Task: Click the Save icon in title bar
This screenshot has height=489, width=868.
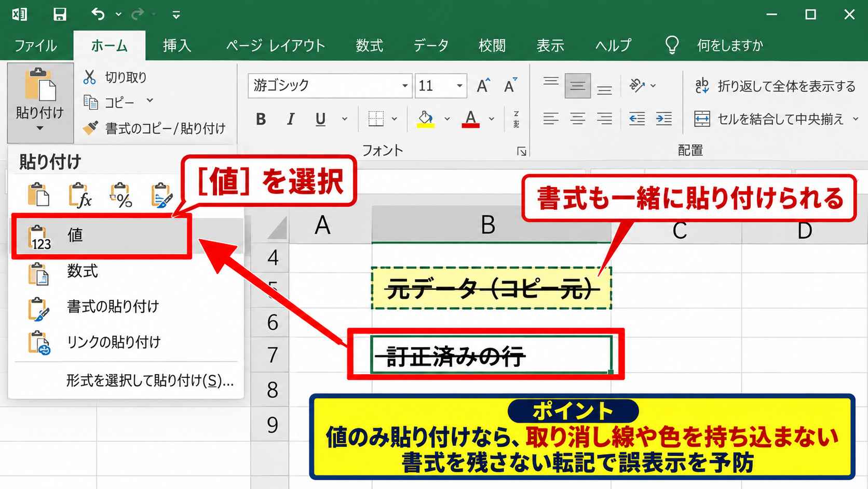Action: tap(60, 14)
